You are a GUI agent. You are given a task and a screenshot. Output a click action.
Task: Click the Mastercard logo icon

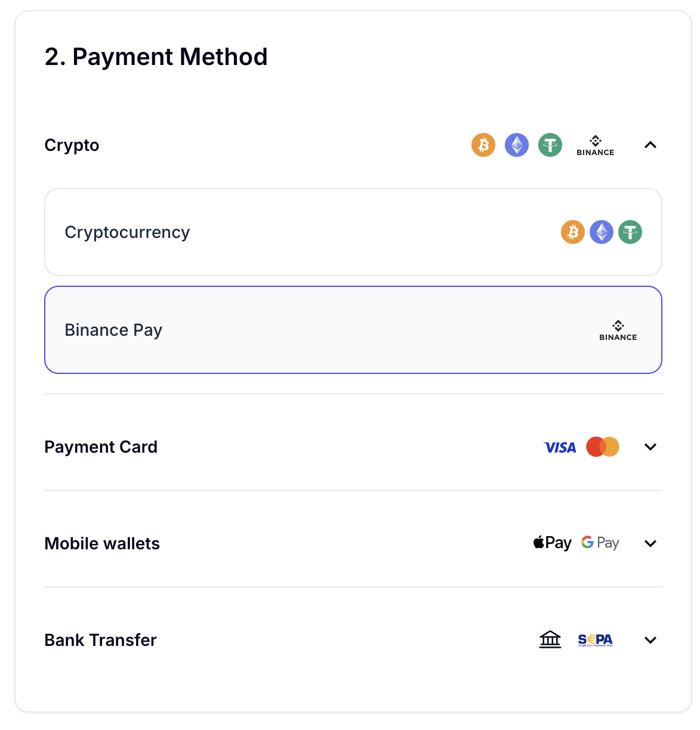603,447
